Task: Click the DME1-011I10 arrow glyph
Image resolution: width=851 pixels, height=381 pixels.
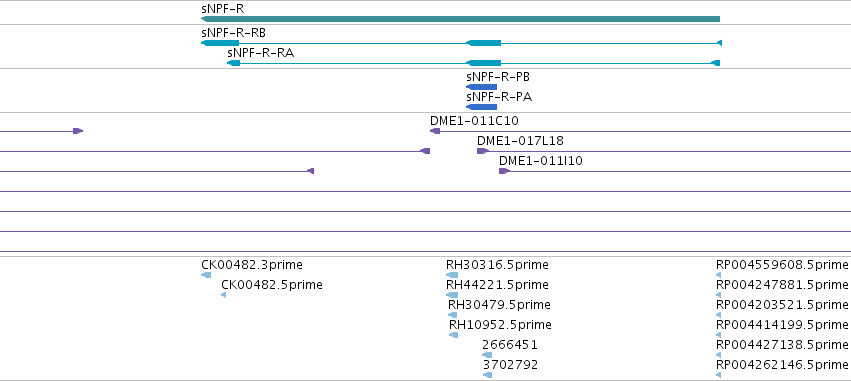Action: coord(505,171)
